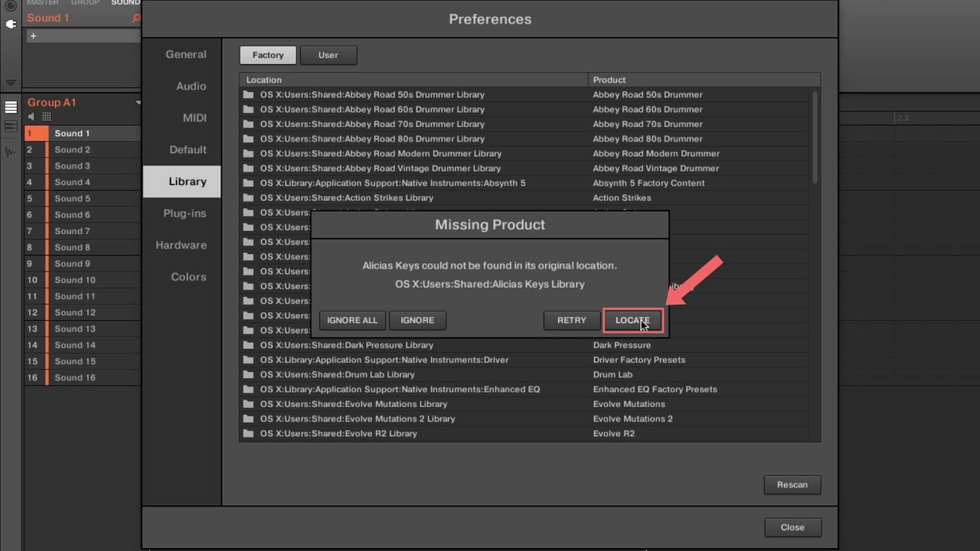Click folder icon for Abbey Road Modern Drummer Library

click(248, 154)
